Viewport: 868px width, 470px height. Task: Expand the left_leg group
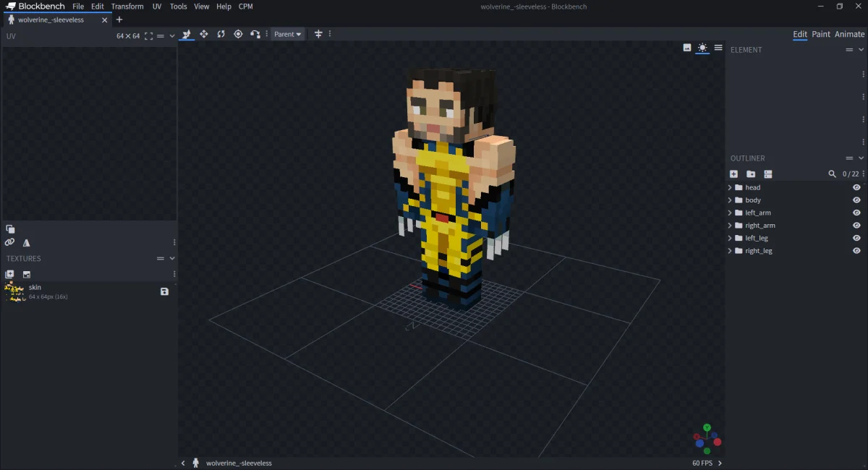click(730, 238)
